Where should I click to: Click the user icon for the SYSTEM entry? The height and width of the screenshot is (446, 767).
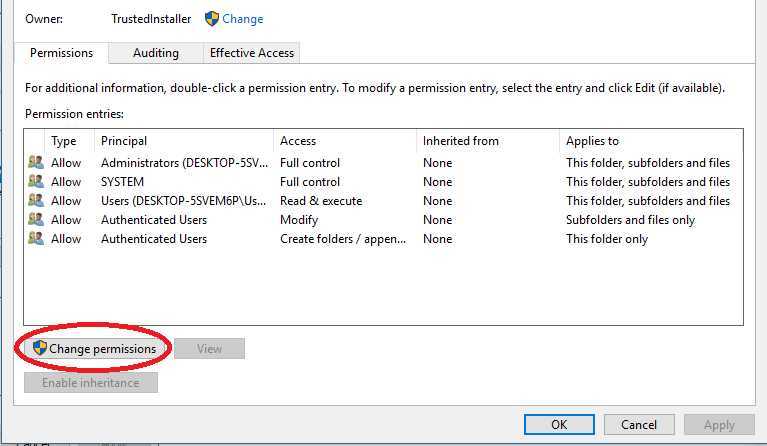click(36, 182)
